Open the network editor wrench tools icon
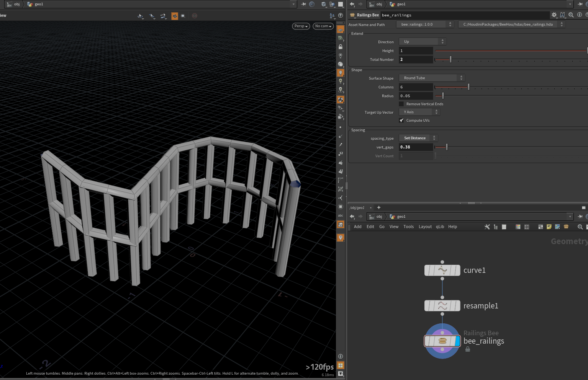The height and width of the screenshot is (380, 588). point(487,227)
